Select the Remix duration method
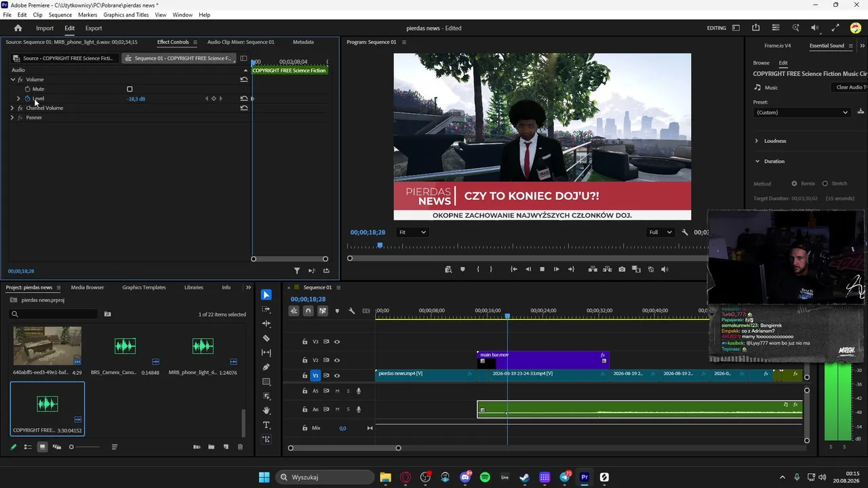Image resolution: width=868 pixels, height=488 pixels. point(794,184)
